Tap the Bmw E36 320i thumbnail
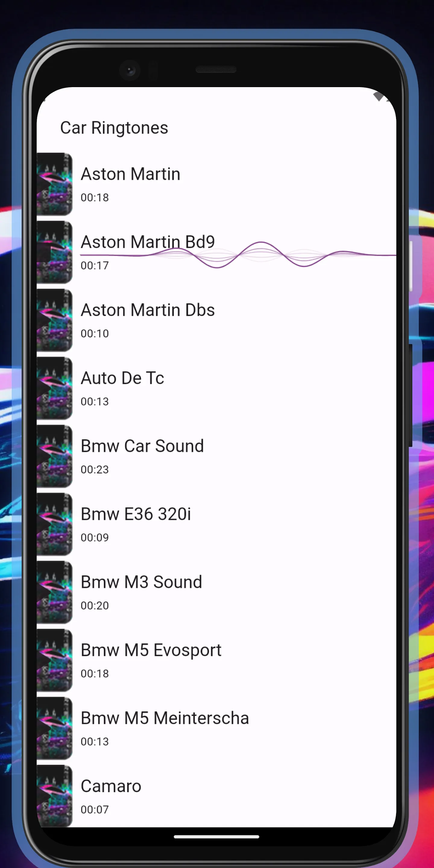The image size is (434, 868). 55,524
